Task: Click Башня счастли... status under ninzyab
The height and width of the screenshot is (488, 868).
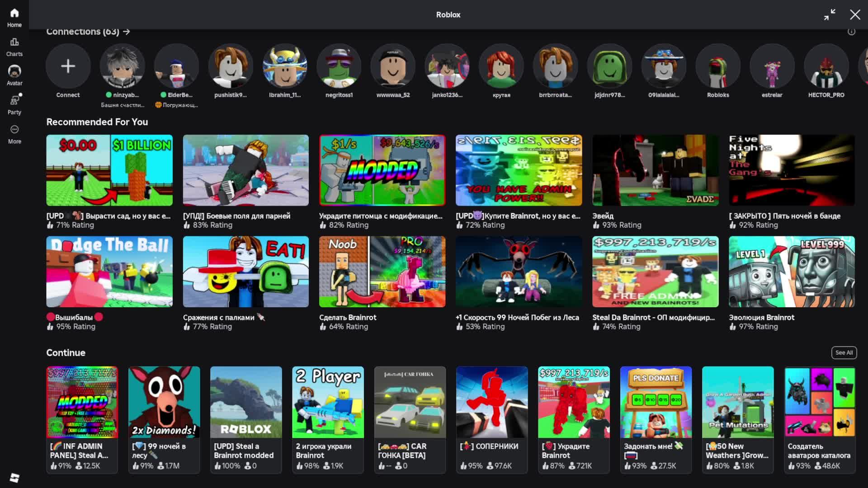Action: [x=123, y=105]
